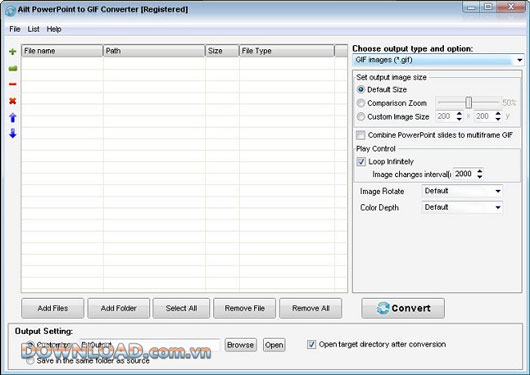Click the Select All button
The height and width of the screenshot is (375, 530).
pyautogui.click(x=181, y=308)
